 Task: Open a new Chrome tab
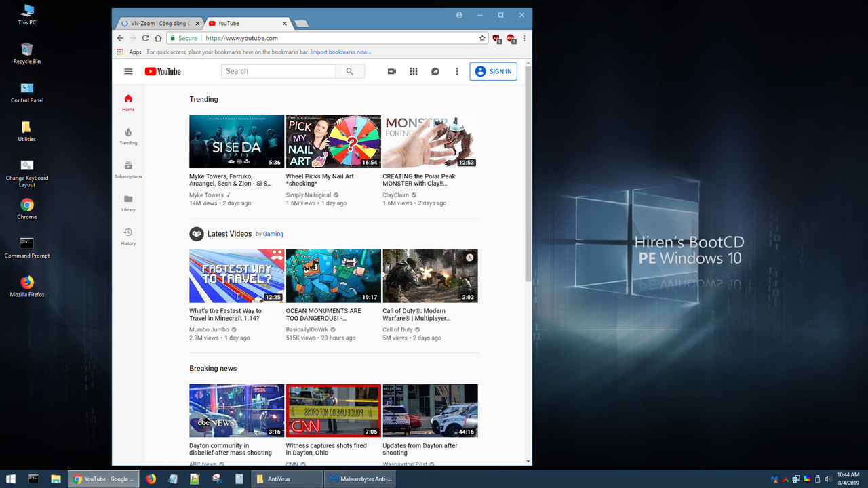pos(302,24)
